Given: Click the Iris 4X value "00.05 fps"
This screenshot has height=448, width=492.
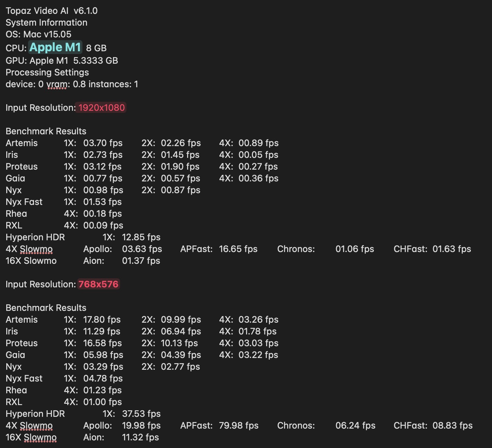Looking at the screenshot, I should pos(258,155).
